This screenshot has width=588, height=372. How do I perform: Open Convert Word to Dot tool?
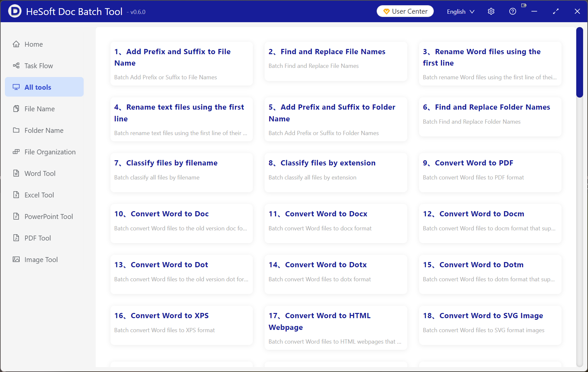[182, 274]
